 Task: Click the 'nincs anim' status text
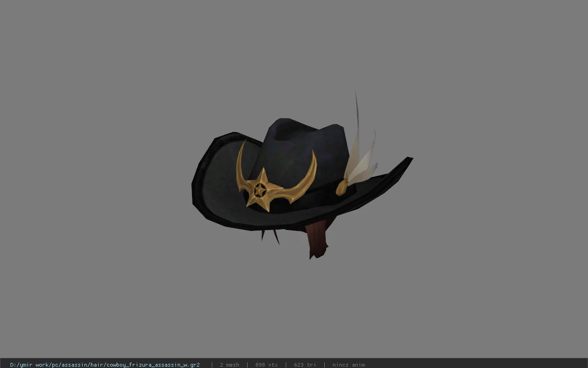(349, 365)
